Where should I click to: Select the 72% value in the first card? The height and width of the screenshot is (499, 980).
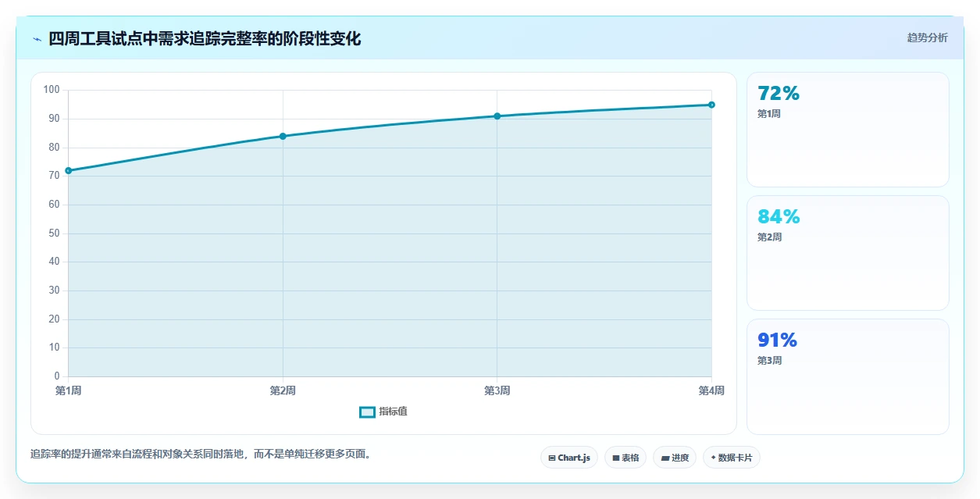coord(779,94)
